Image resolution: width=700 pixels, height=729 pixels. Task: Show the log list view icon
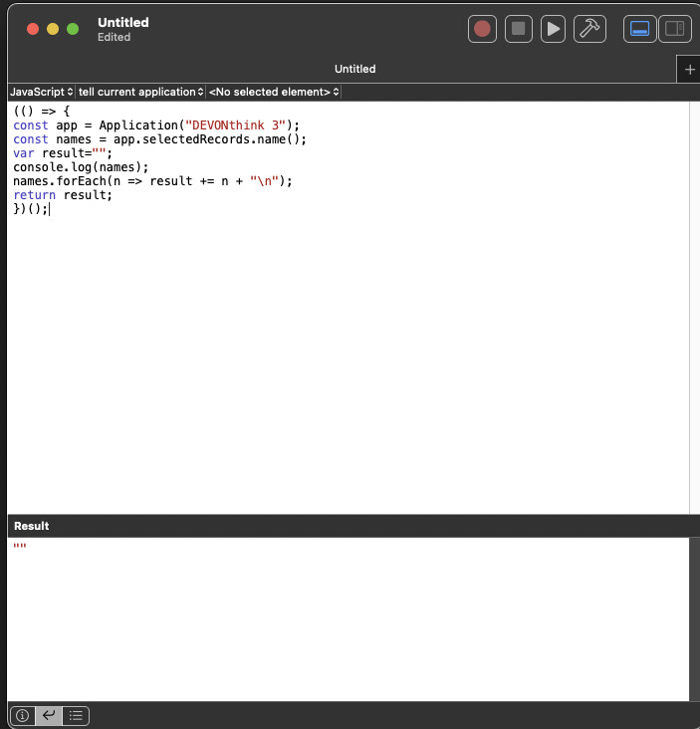pos(76,715)
